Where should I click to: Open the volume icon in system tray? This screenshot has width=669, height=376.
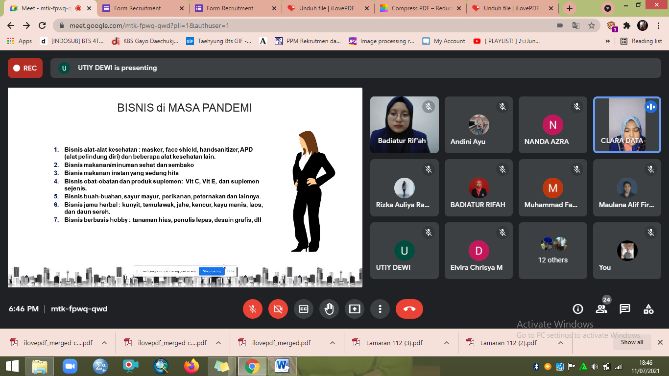coord(595,367)
